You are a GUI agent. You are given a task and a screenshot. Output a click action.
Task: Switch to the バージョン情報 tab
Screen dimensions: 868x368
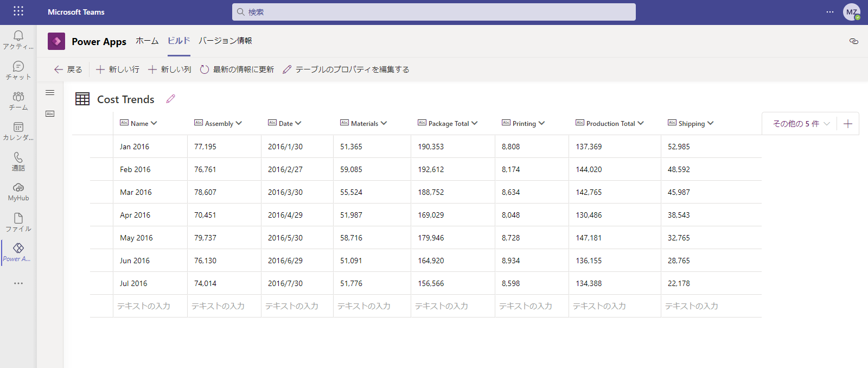(x=225, y=41)
